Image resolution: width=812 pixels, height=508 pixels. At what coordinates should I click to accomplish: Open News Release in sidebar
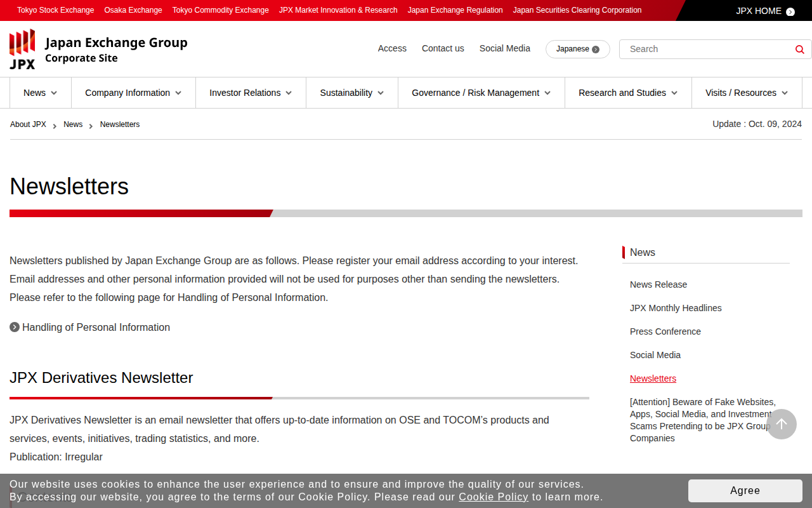pyautogui.click(x=658, y=284)
